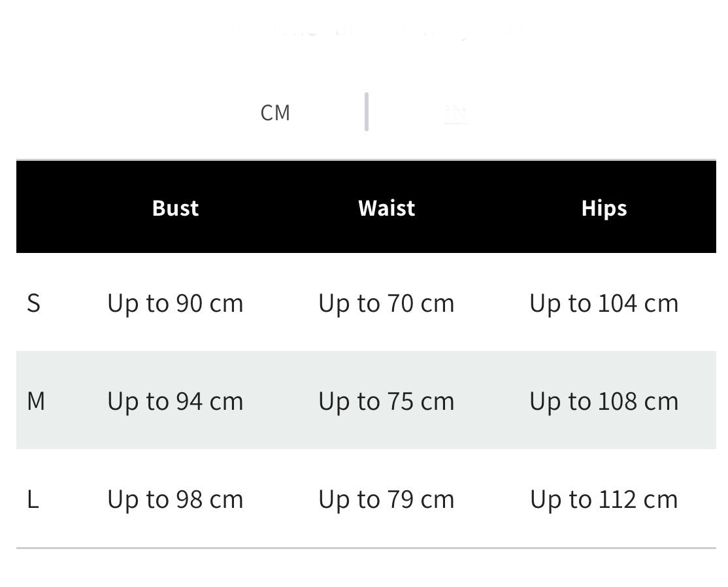728x587 pixels.
Task: Click the divider between CM and IN
Action: tap(367, 112)
